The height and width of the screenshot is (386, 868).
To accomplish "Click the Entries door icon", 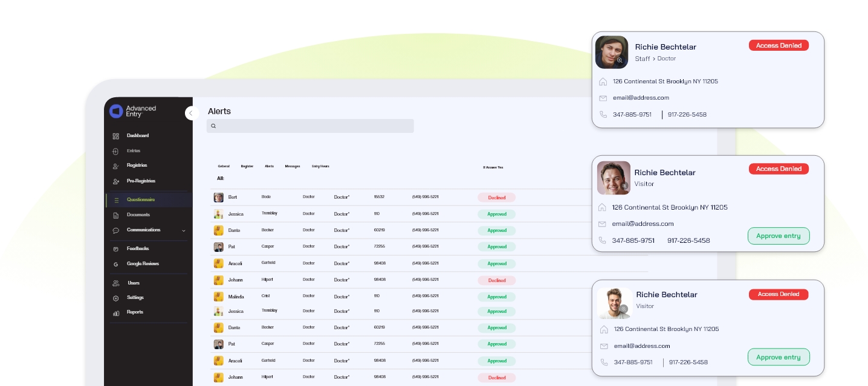I will click(x=116, y=151).
